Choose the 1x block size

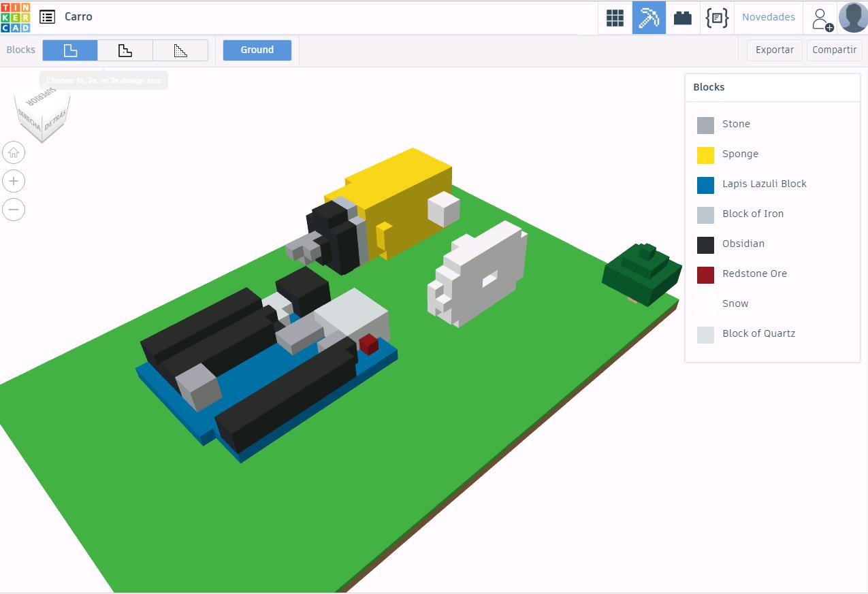(x=70, y=50)
